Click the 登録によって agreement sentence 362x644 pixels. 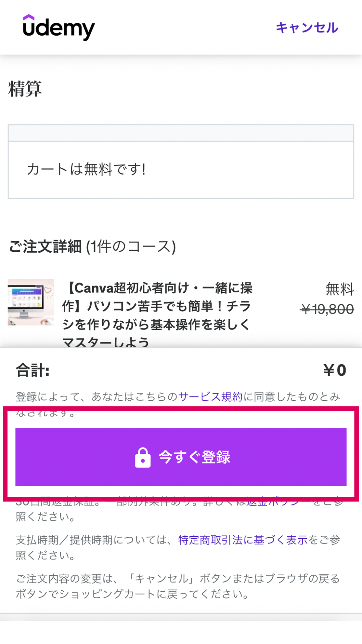(x=97, y=397)
